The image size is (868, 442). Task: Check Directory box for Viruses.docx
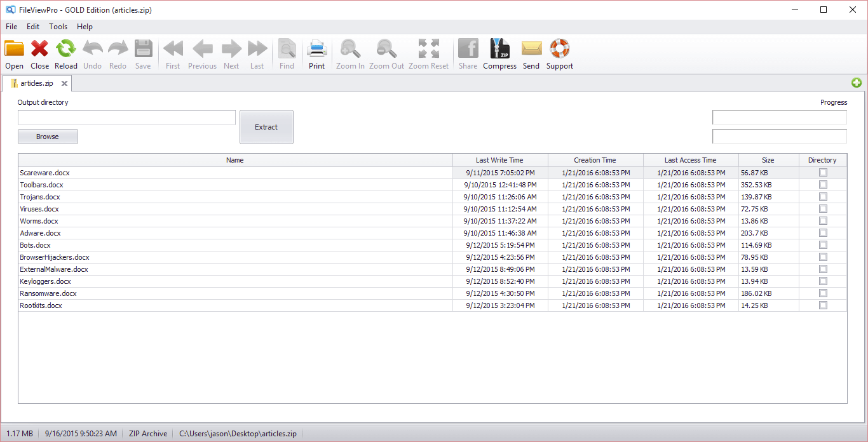824,209
